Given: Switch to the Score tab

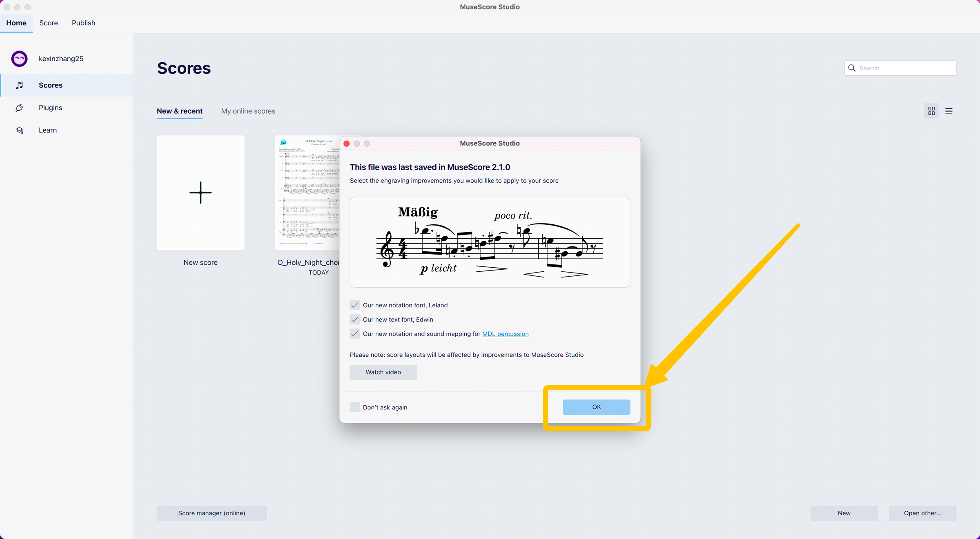Looking at the screenshot, I should [x=49, y=23].
